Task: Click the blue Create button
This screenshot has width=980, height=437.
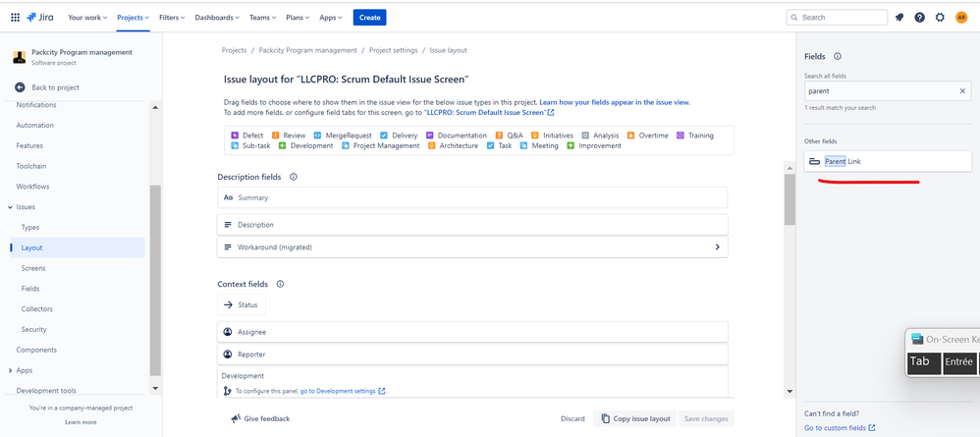Action: pyautogui.click(x=369, y=18)
